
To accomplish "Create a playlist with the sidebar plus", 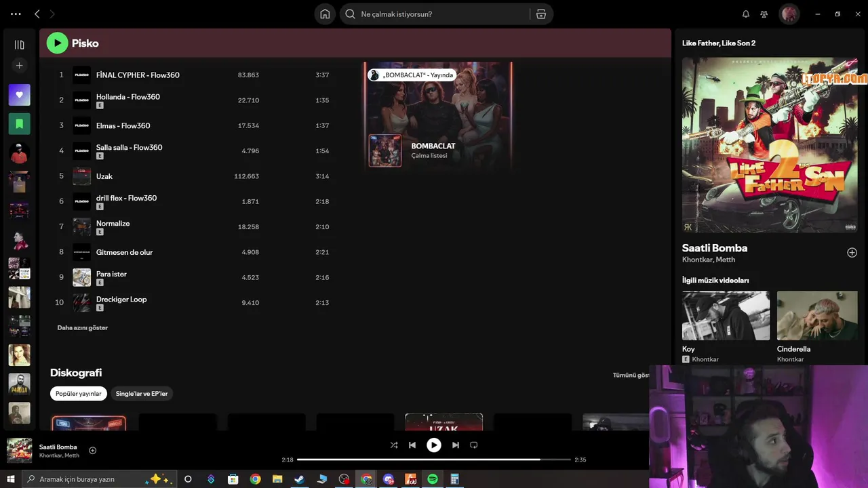I will pos(19,66).
